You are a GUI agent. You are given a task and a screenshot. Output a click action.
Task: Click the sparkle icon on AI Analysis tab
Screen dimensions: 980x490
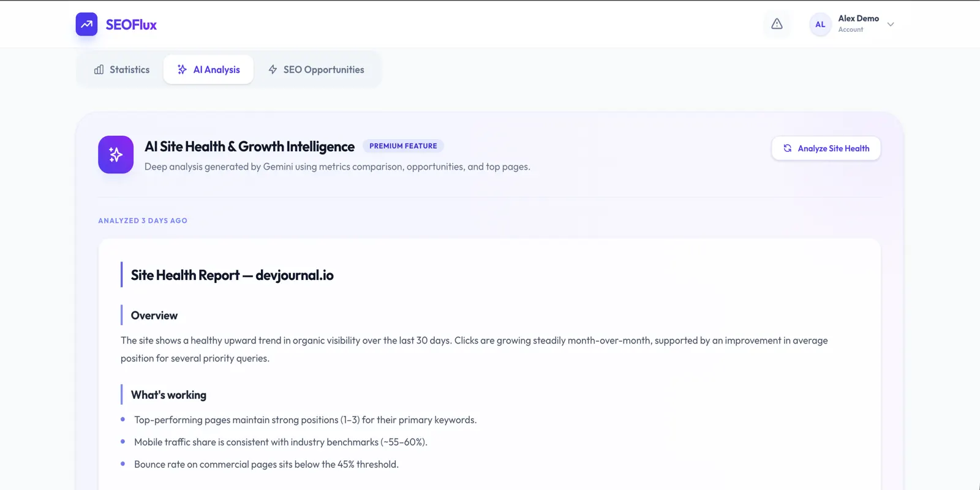[x=182, y=70]
